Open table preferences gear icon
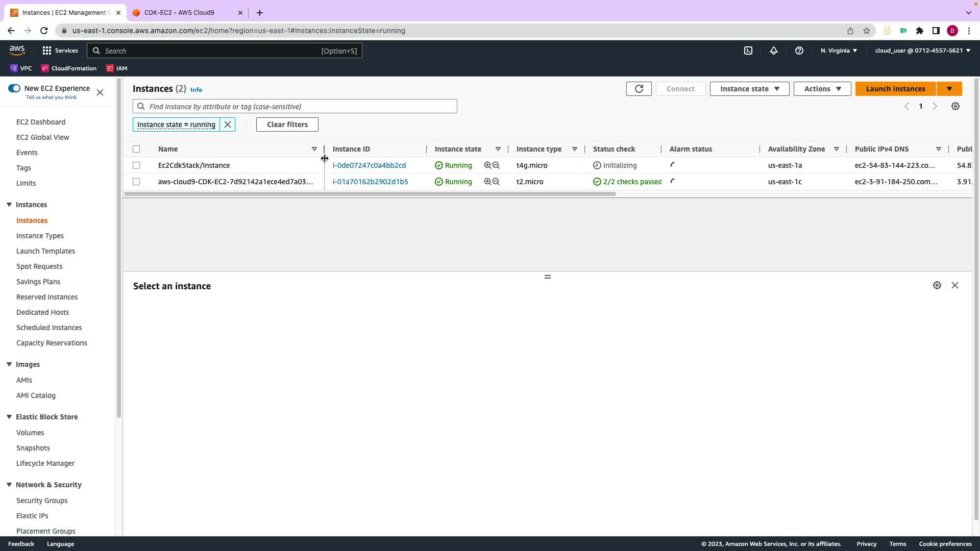Viewport: 980px width, 551px height. coord(955,106)
